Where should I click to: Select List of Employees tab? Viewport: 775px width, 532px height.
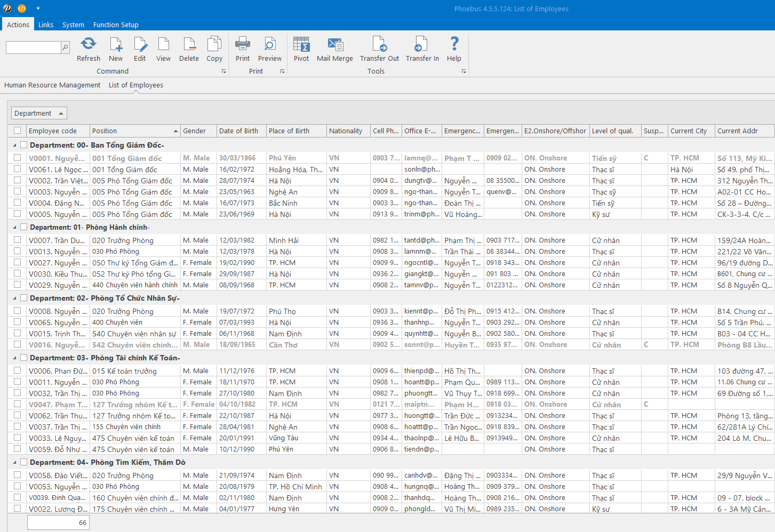pyautogui.click(x=136, y=85)
